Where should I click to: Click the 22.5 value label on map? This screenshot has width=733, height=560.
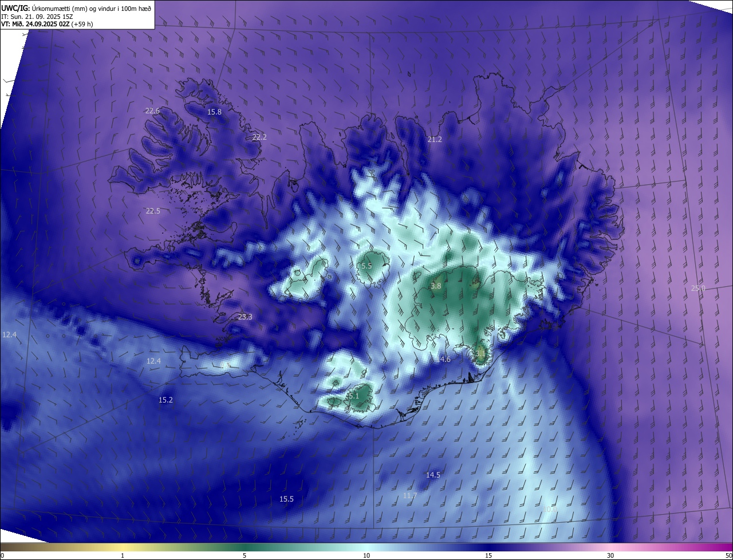(153, 211)
